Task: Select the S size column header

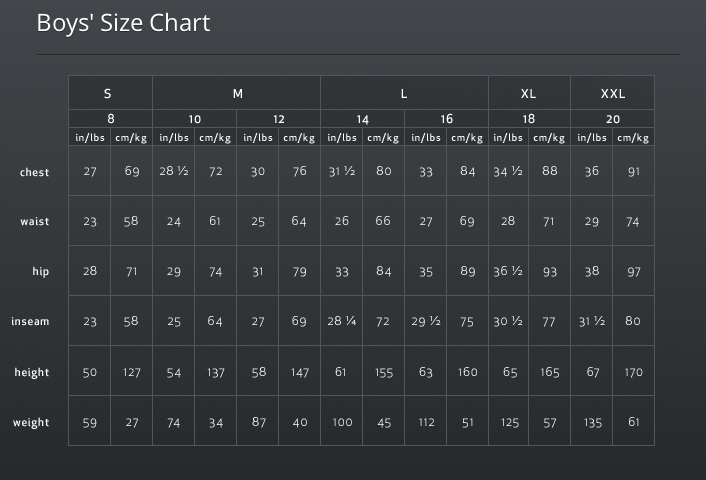Action: coord(107,94)
